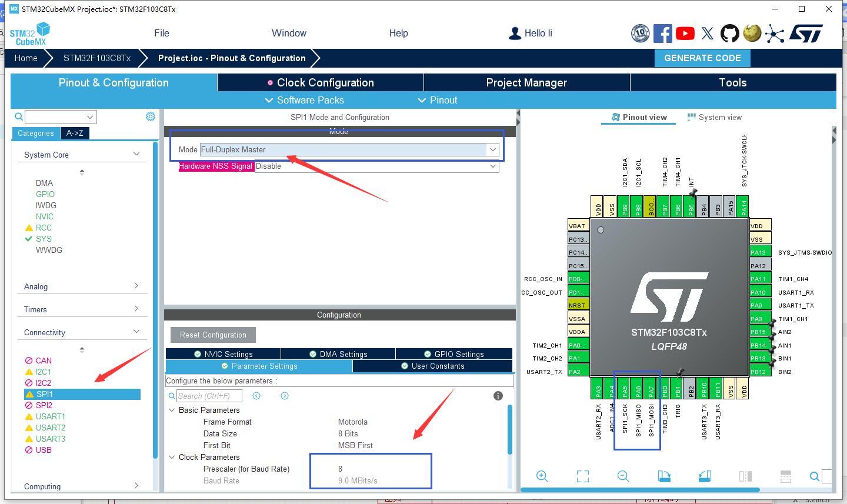Switch to the Tools tab
Image resolution: width=847 pixels, height=504 pixels.
point(733,83)
